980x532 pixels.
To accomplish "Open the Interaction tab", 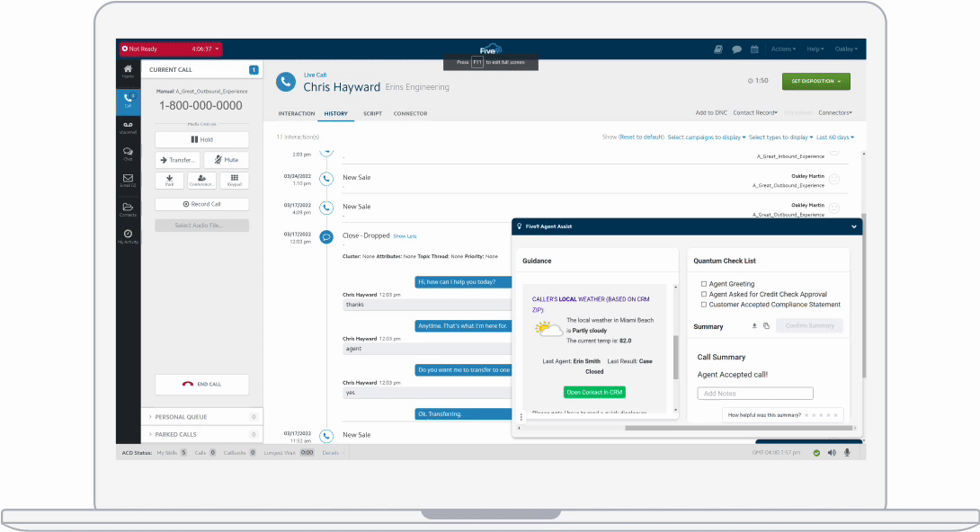I will (297, 114).
